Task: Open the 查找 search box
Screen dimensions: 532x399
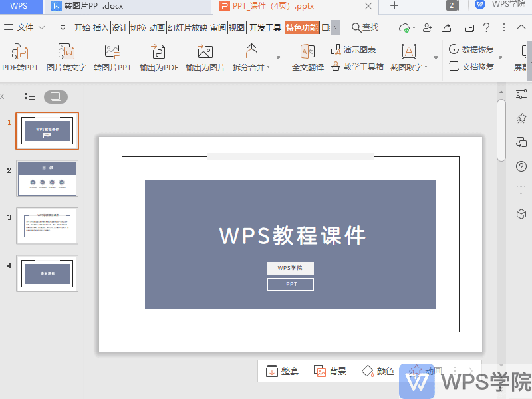Action: click(x=365, y=27)
